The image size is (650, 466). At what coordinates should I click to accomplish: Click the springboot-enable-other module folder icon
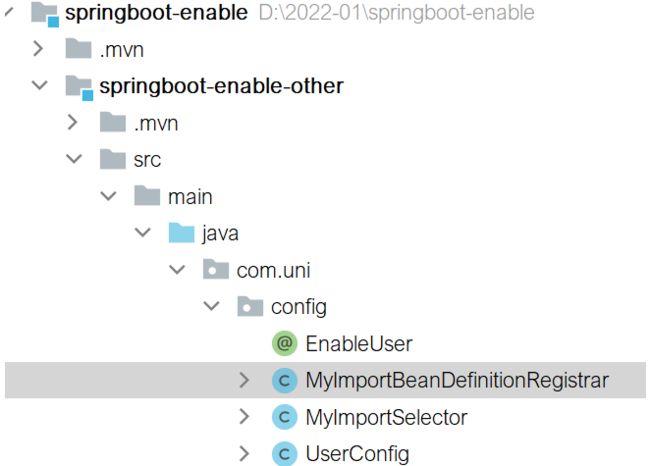pos(79,87)
